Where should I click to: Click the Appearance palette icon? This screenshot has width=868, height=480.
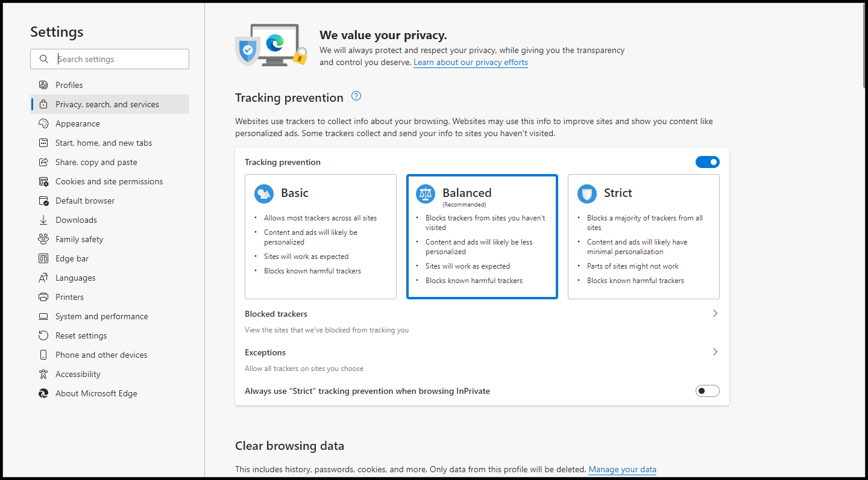coord(43,123)
